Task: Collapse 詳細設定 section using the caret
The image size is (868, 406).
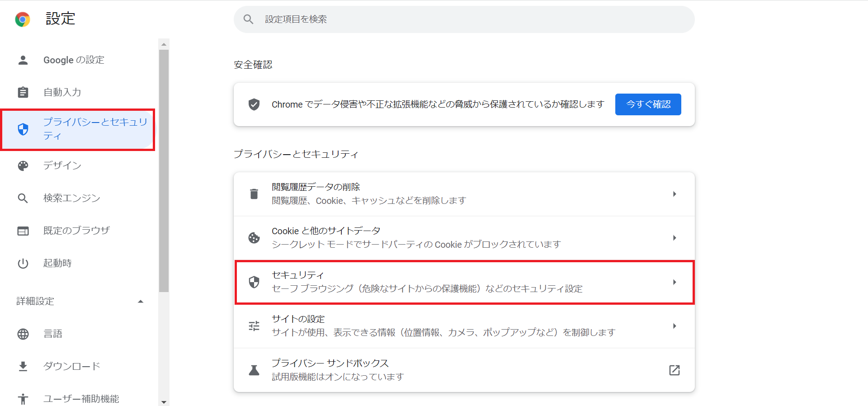Action: 141,302
